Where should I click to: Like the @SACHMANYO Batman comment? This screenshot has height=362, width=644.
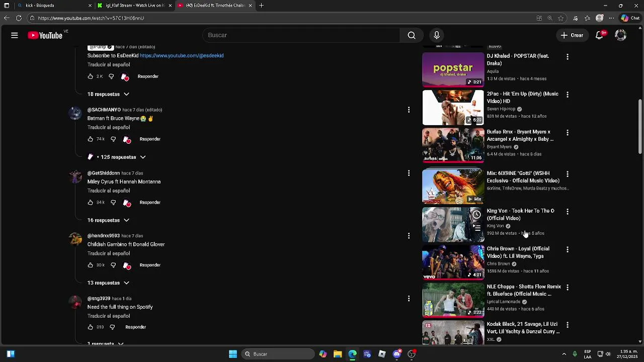[91, 139]
